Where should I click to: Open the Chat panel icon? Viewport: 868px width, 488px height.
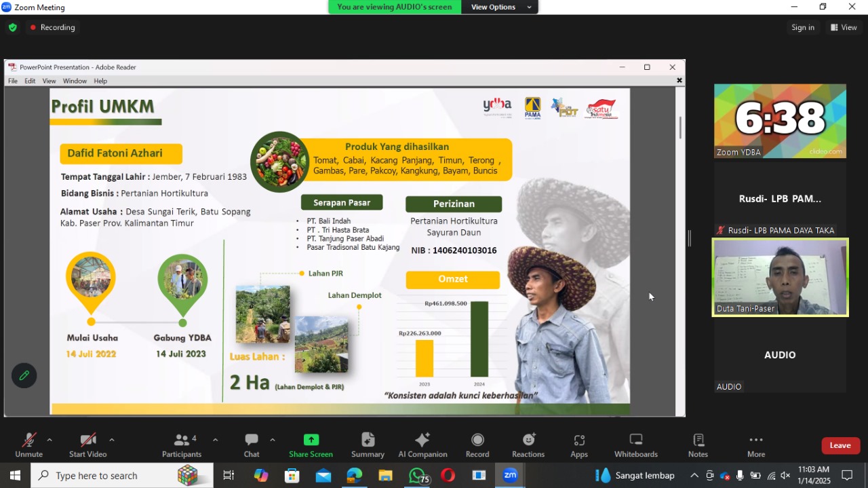tap(252, 440)
